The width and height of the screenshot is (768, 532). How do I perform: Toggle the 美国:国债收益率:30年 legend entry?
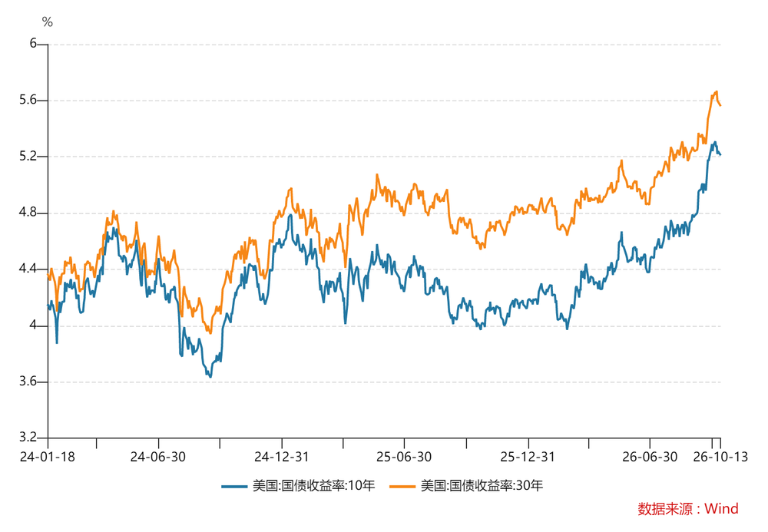pos(466,485)
